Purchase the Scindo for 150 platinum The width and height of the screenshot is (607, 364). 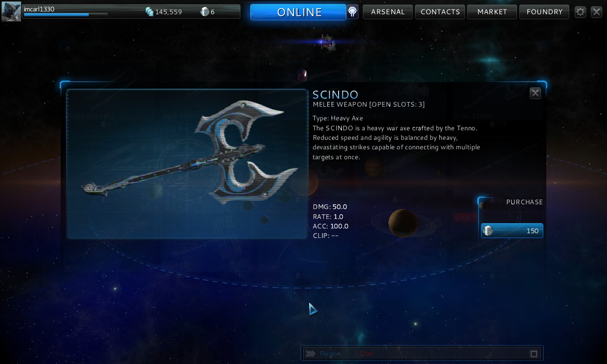pyautogui.click(x=512, y=231)
